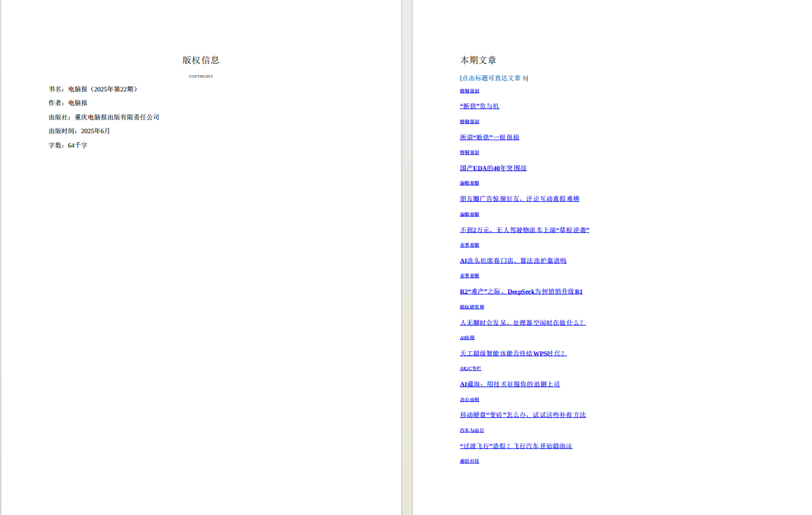Screen dimensions: 812x515
Task: Open 人无聊时会发呆 processor article link
Action: [x=523, y=322]
